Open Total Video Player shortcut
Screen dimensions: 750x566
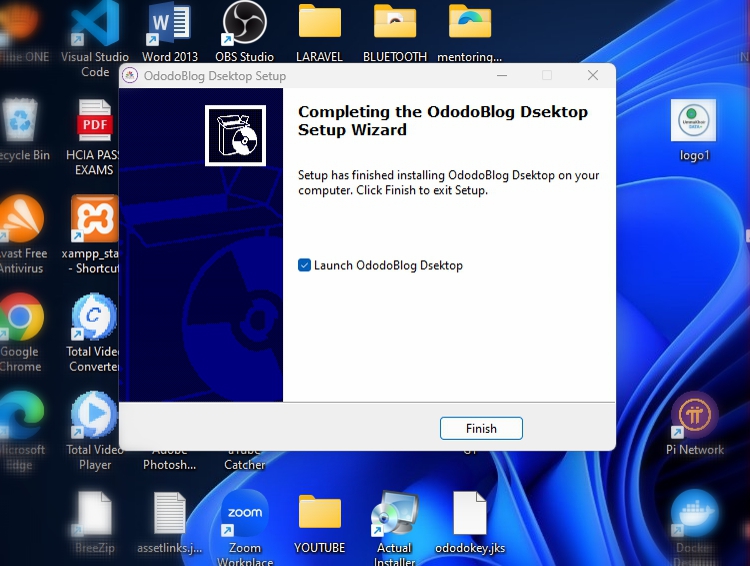(x=94, y=417)
